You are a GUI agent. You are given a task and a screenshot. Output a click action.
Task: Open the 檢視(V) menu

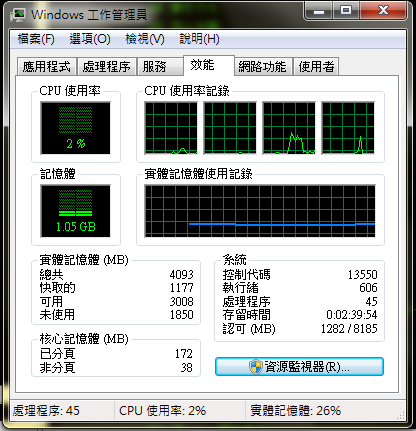point(145,39)
